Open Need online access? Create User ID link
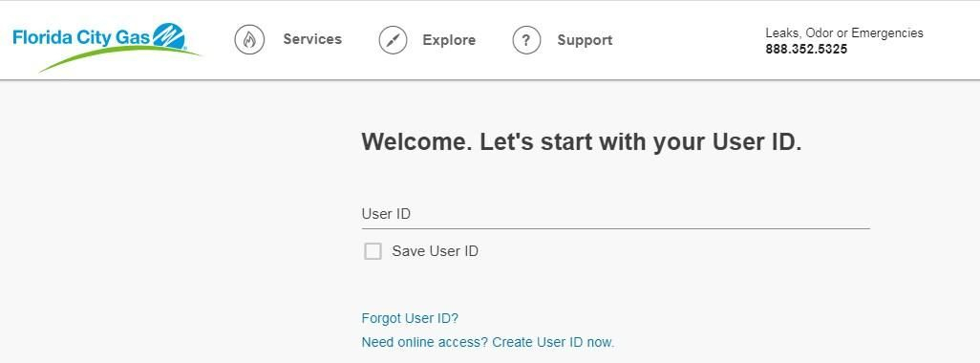980x363 pixels. tap(488, 342)
